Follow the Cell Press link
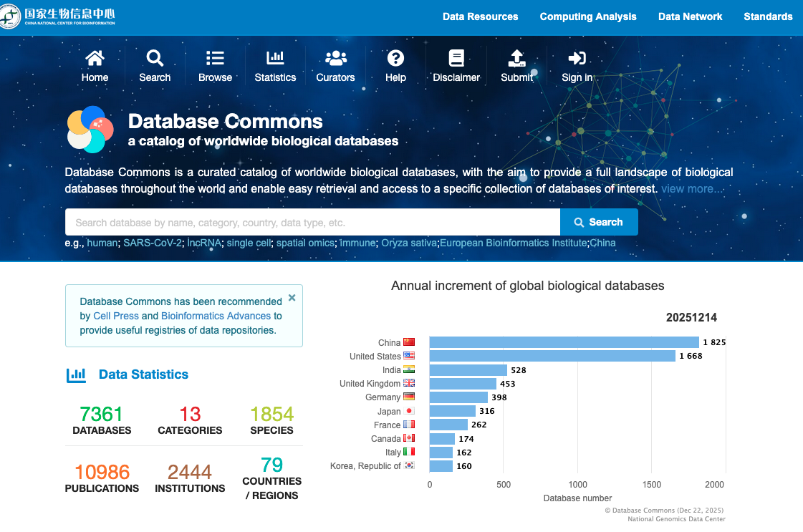 (116, 316)
